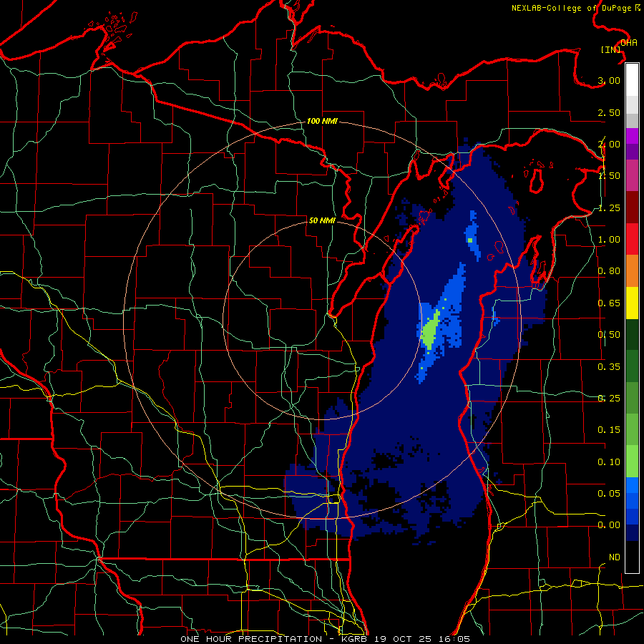Click the 3.00 legend value
Viewport: 644px width, 644px height.
click(609, 80)
